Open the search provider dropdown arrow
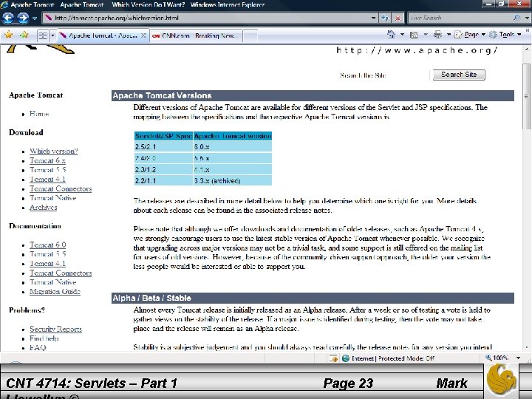Image resolution: width=532 pixels, height=399 pixels. click(527, 18)
